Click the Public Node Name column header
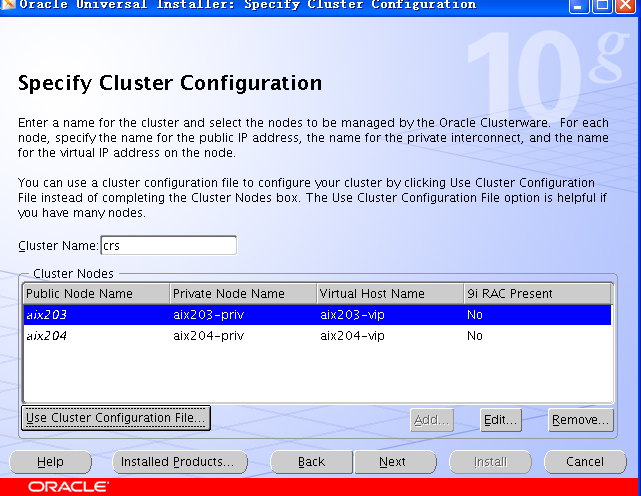 coord(96,294)
